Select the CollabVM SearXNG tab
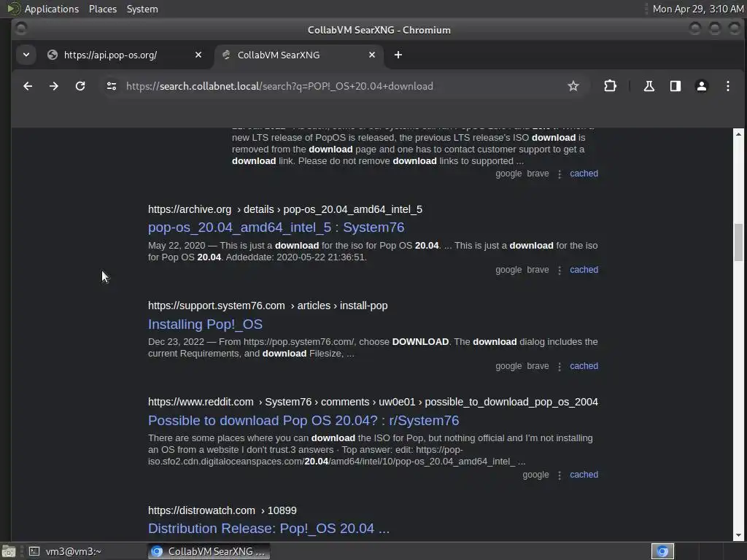Screen dimensions: 747x560 click(299, 55)
